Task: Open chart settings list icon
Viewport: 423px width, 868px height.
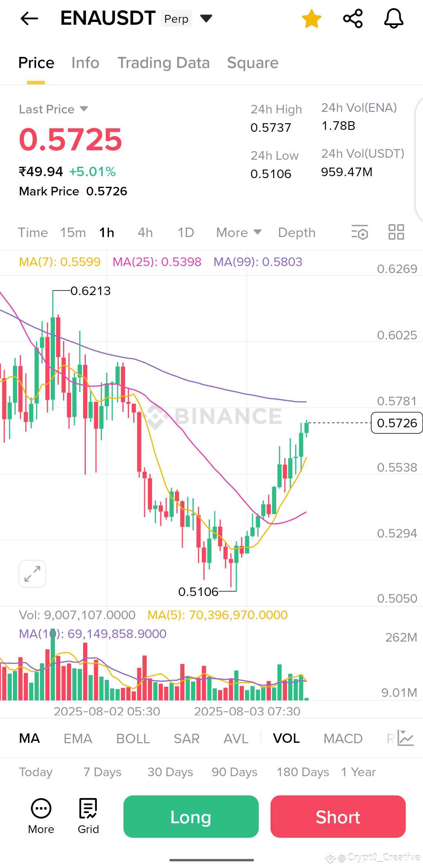Action: [360, 232]
